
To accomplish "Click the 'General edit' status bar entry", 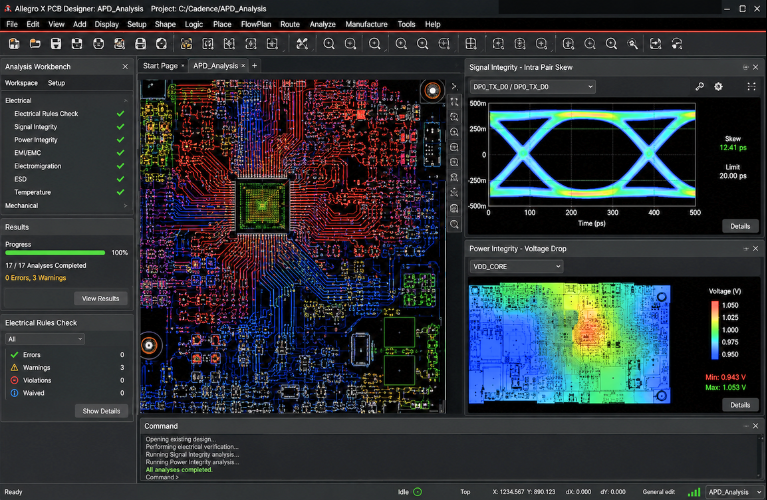I will (x=658, y=492).
